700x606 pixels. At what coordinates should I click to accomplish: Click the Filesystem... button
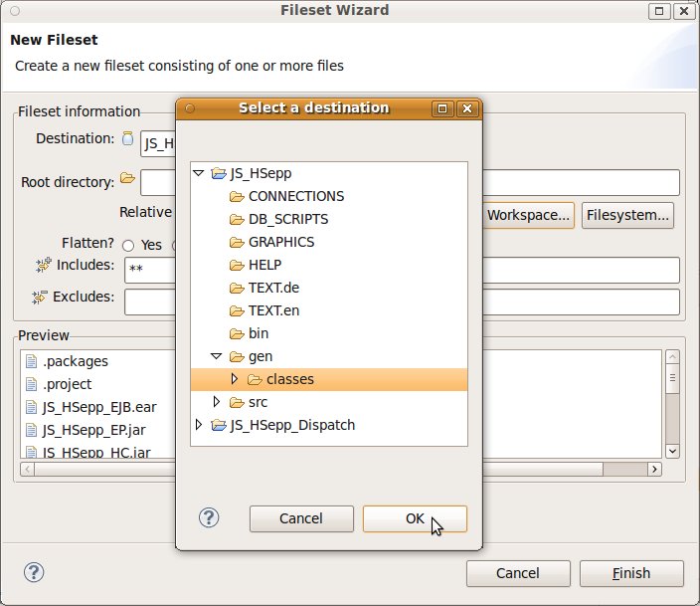[627, 215]
